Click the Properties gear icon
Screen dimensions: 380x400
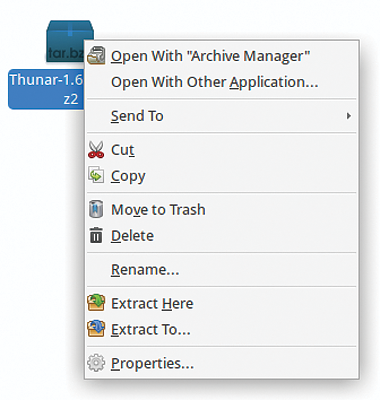point(96,363)
